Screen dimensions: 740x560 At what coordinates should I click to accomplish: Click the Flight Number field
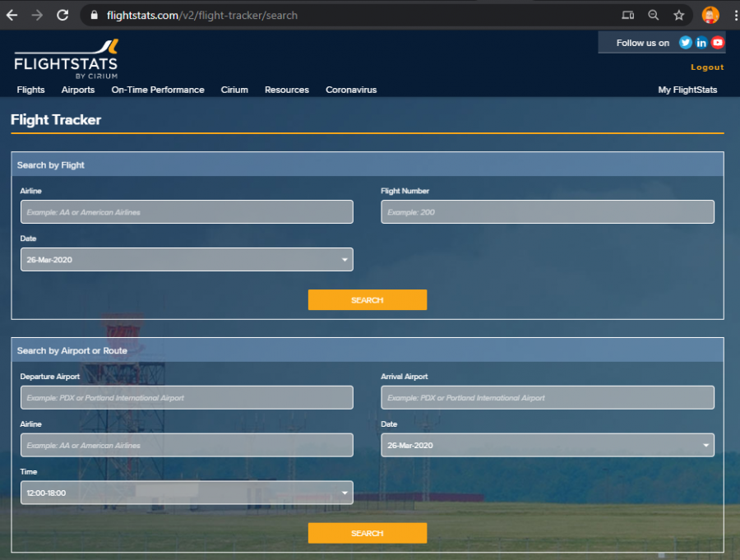pos(548,212)
